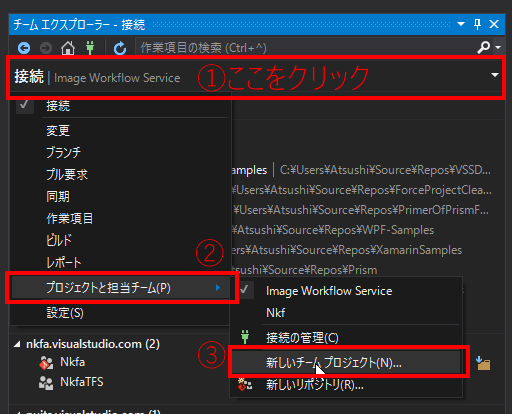Select the Nkfa team project

[72, 362]
